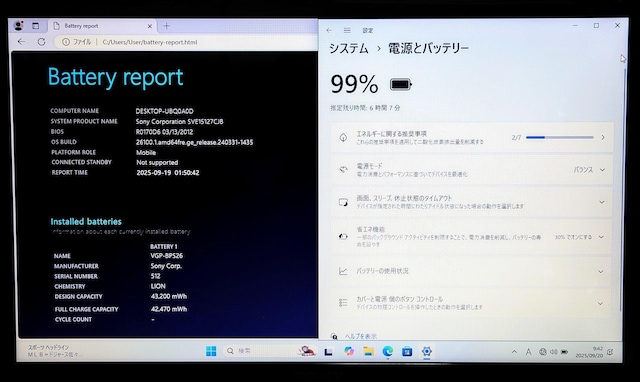Show hidden system tray icons
Screen dimensions: 640x382
514,351
